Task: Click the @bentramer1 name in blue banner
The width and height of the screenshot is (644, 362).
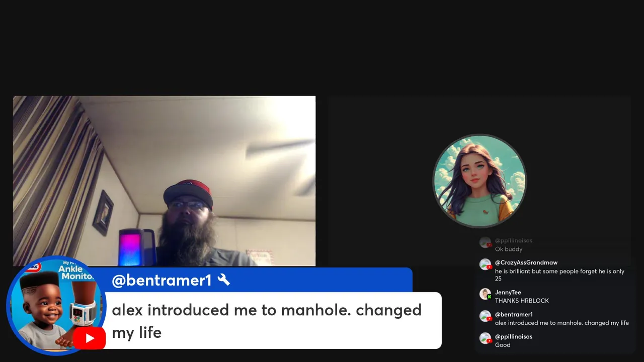Action: point(162,281)
